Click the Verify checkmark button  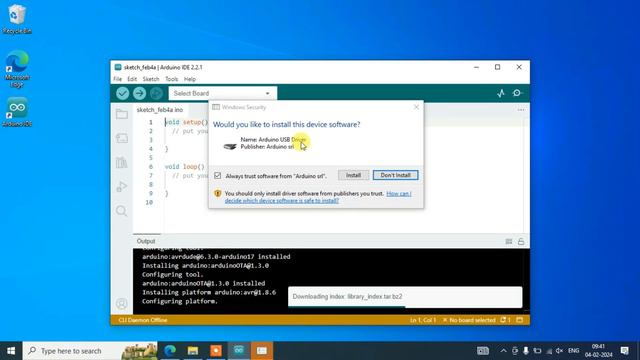(x=122, y=93)
